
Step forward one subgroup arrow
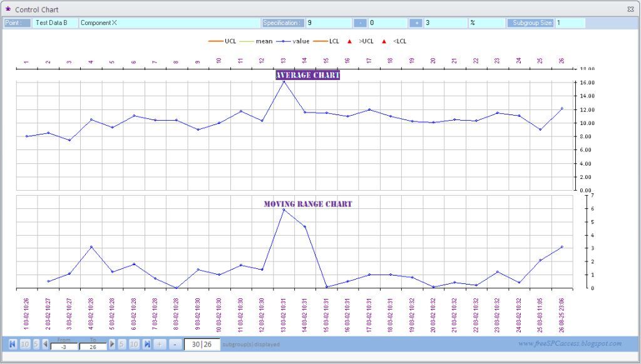(x=112, y=344)
